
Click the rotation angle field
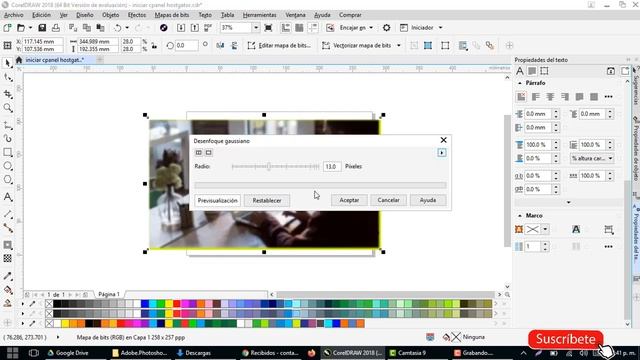coord(187,45)
